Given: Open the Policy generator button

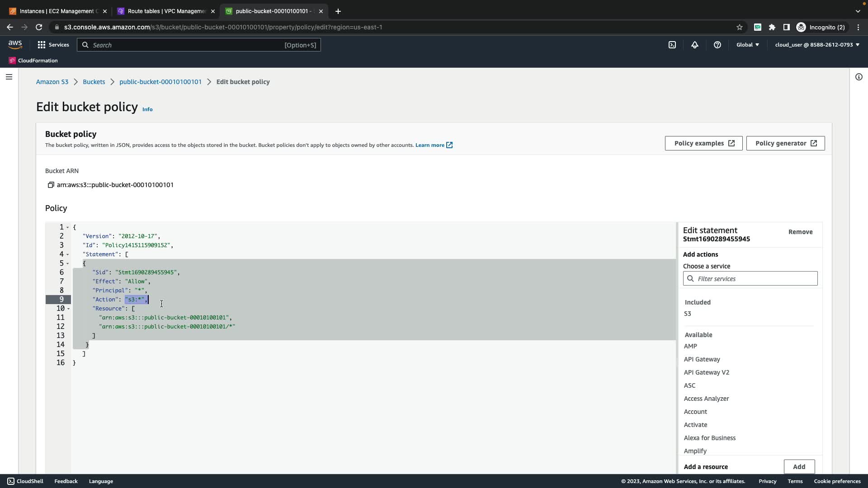Looking at the screenshot, I should 785,143.
